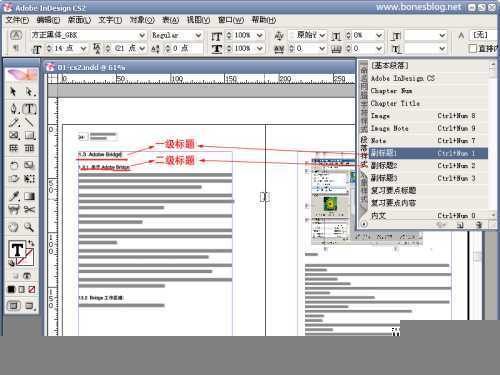The image size is (500, 375).
Task: Open the vertical scale 100% dropdown
Action: [260, 35]
